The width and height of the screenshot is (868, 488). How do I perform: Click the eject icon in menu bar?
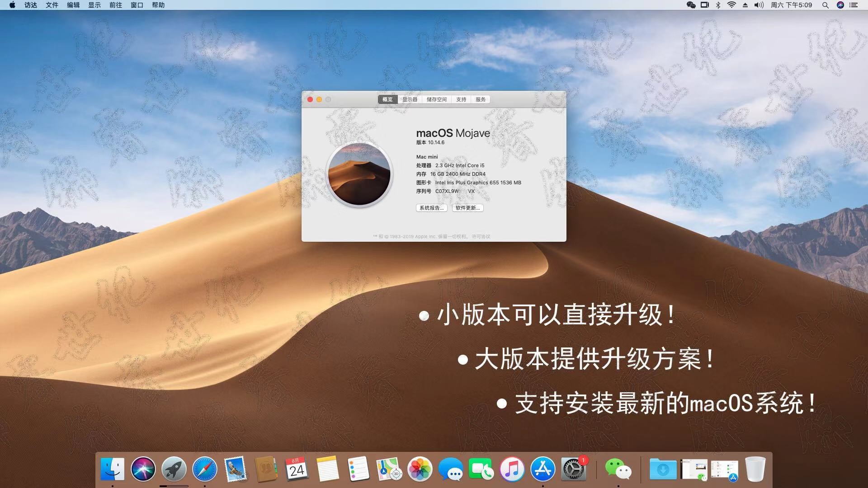pos(745,5)
